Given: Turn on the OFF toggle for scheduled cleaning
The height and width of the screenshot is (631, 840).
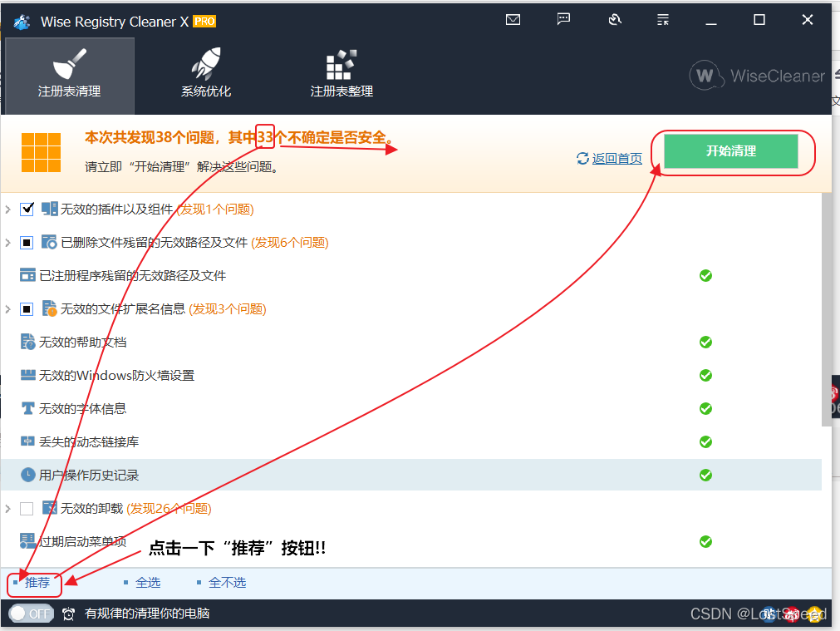Looking at the screenshot, I should click(31, 614).
